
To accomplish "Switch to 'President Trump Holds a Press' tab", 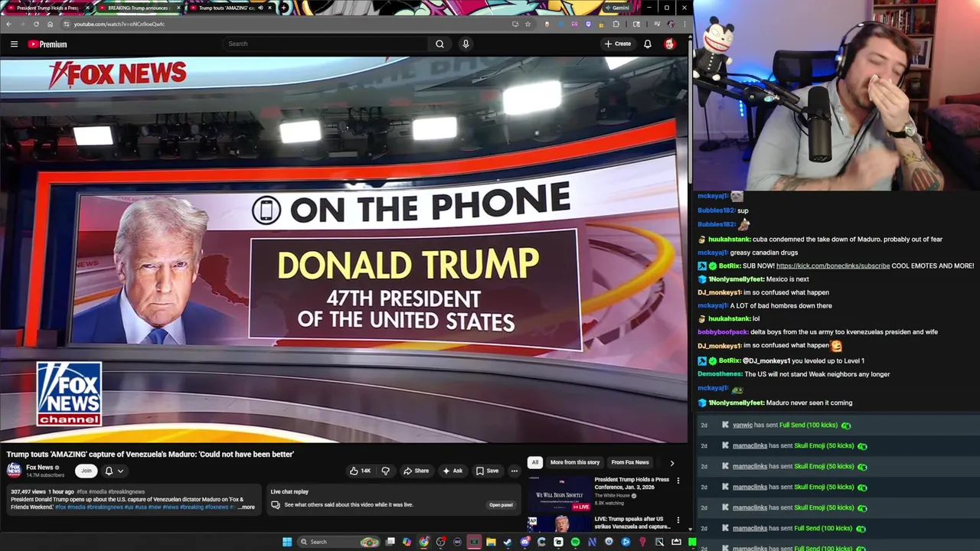I will 47,8.
